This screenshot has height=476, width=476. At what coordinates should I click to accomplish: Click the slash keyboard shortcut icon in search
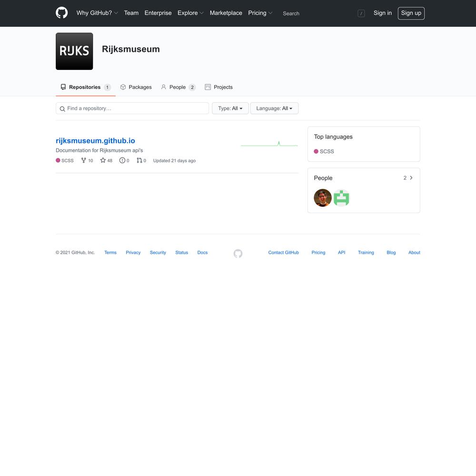(361, 13)
